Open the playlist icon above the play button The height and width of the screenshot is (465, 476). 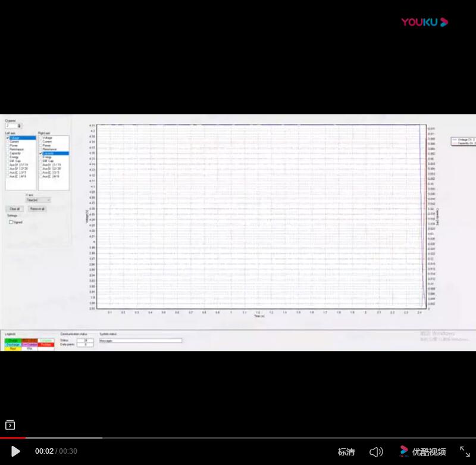click(10, 425)
